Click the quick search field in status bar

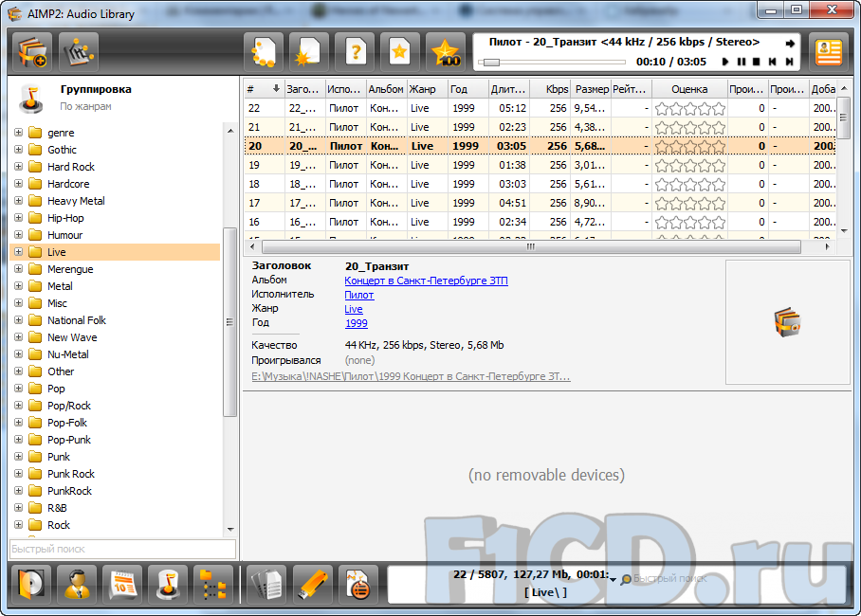coord(669,579)
